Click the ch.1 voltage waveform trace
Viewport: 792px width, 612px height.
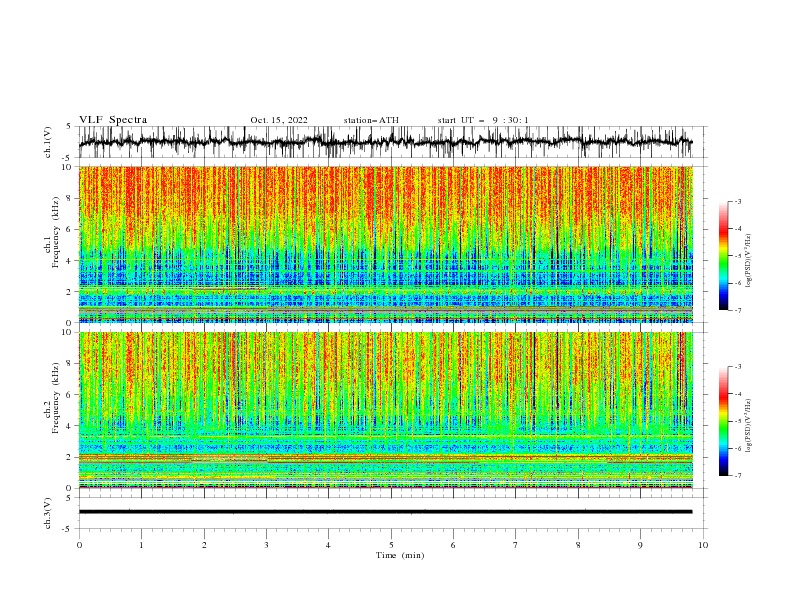tap(385, 142)
